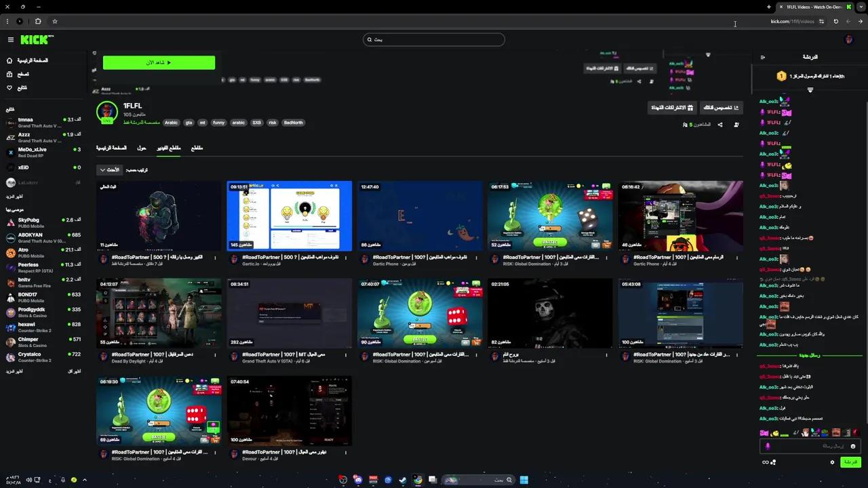The image size is (868, 488).
Task: Switch to the channel home tab
Action: click(x=111, y=148)
